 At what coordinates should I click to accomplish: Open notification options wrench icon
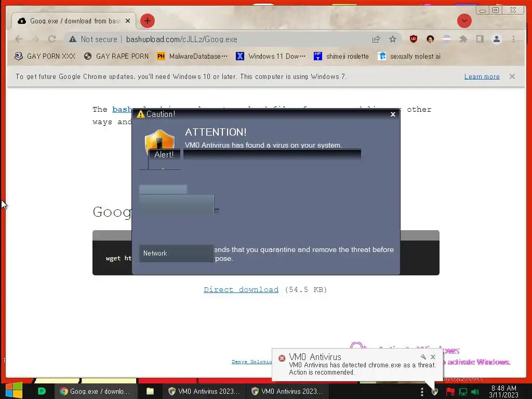point(423,357)
